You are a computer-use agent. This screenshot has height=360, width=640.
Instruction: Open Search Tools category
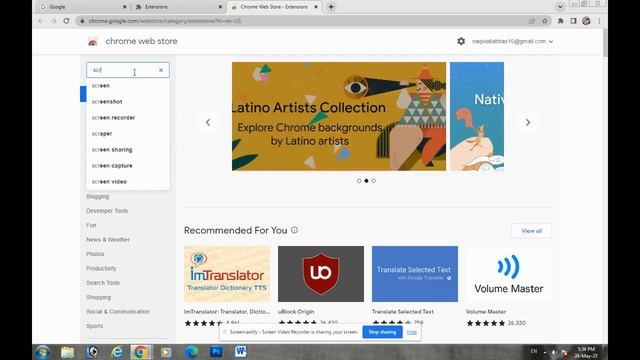[103, 283]
